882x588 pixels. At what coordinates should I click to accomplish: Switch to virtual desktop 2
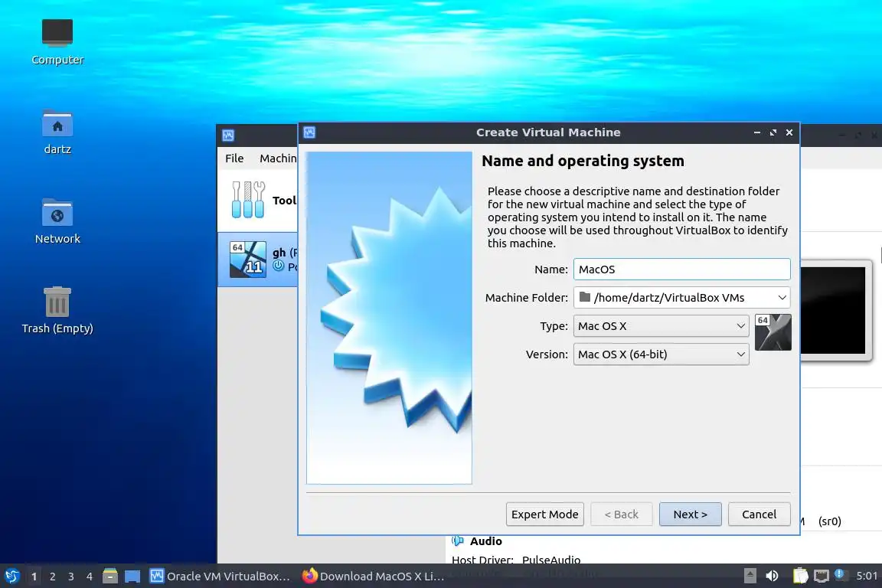point(52,577)
